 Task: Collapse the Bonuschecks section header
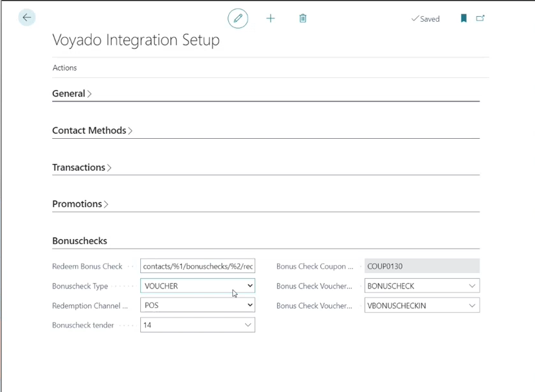click(80, 240)
